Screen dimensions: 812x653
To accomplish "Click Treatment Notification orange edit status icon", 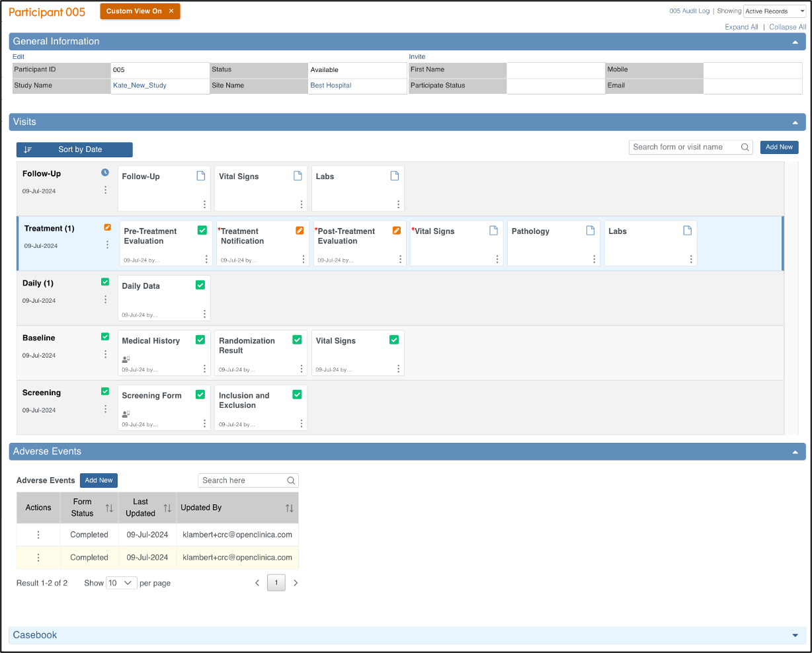I will (300, 231).
